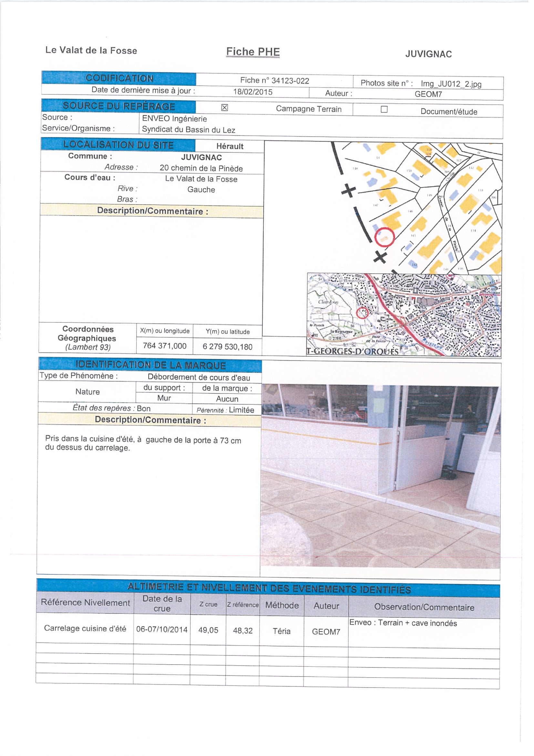Click the CODIFICATION section header
This screenshot has height=756, width=534.
119,79
